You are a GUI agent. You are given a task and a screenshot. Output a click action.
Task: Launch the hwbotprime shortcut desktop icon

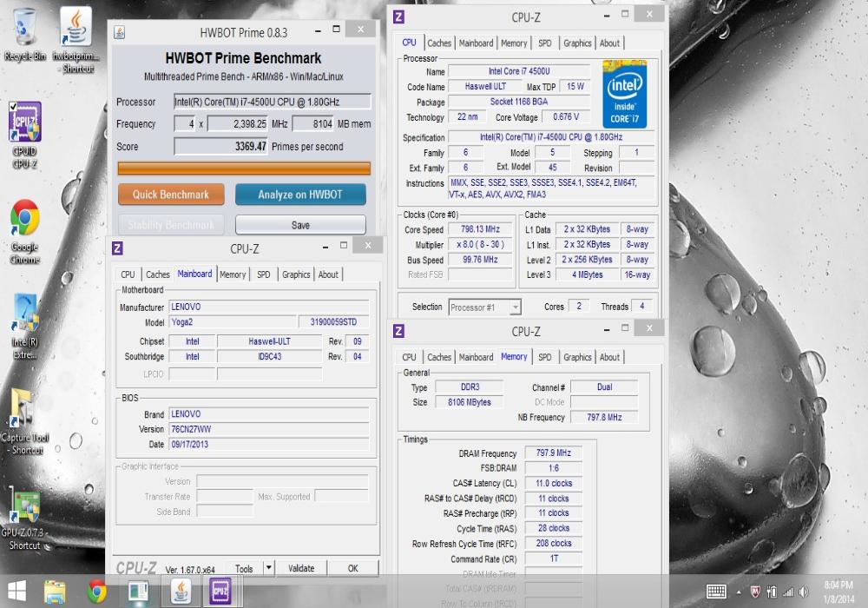pyautogui.click(x=76, y=40)
